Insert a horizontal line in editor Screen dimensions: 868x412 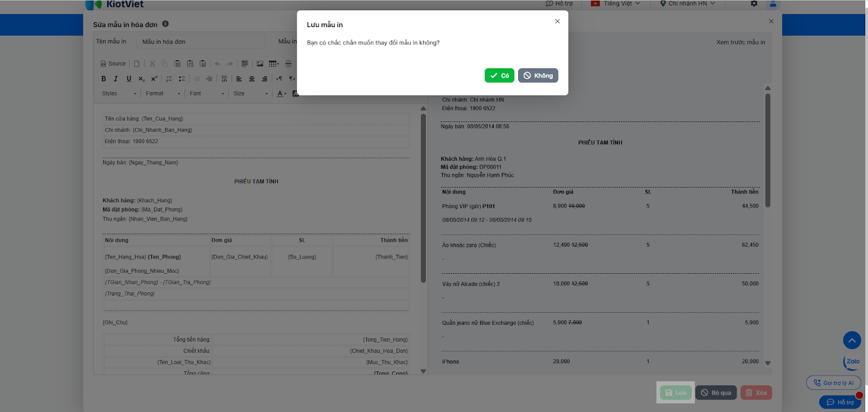pyautogui.click(x=289, y=63)
